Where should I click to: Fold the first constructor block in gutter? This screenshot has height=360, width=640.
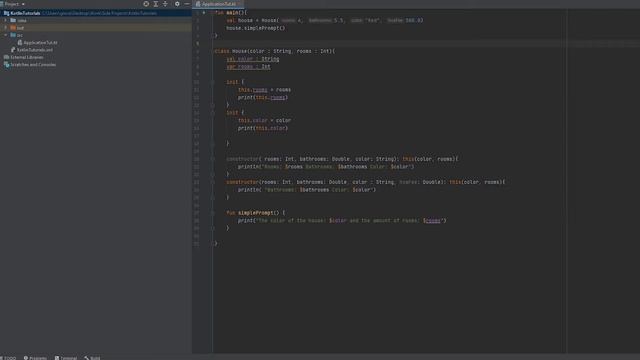click(x=213, y=159)
